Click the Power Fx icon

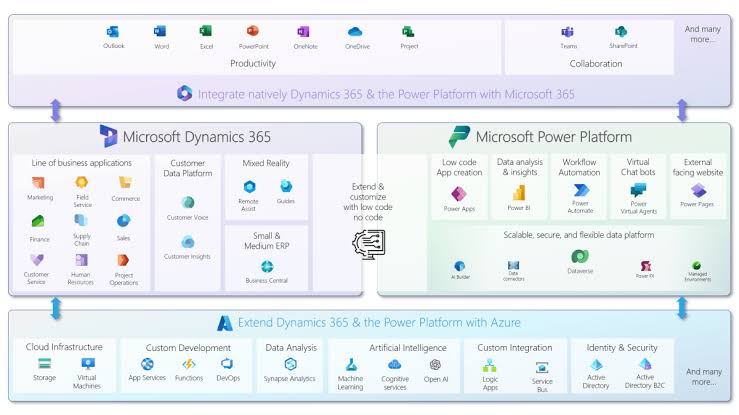(645, 266)
